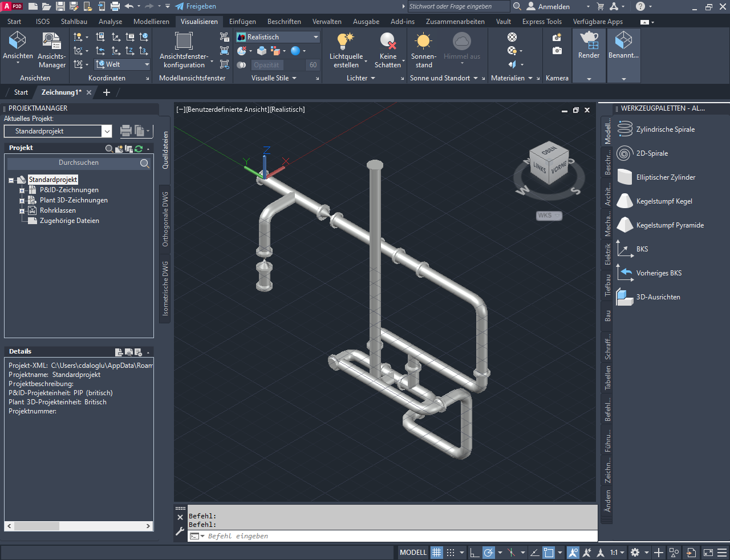Click the project report printer icon in Projektmanager
Screen dimensions: 730x560
pyautogui.click(x=126, y=131)
